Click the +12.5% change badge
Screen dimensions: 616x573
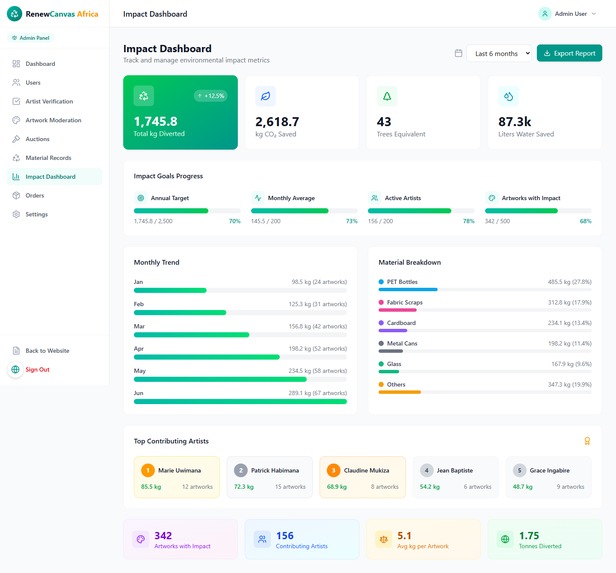click(211, 96)
